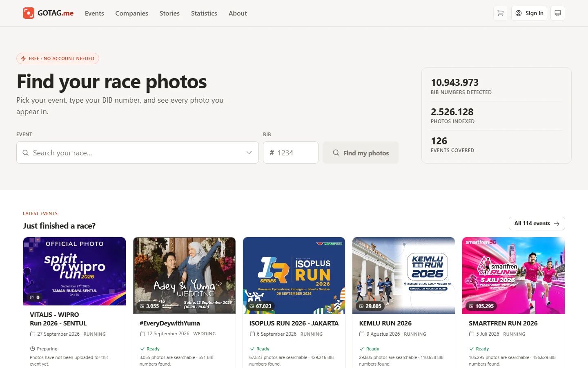Click the Find my photos button
This screenshot has height=368, width=588.
361,153
